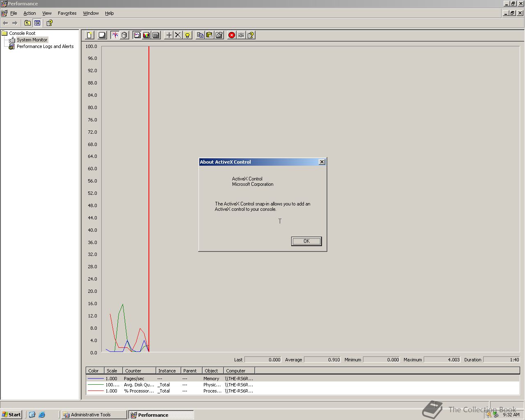Click the Instance column header

(x=169, y=370)
